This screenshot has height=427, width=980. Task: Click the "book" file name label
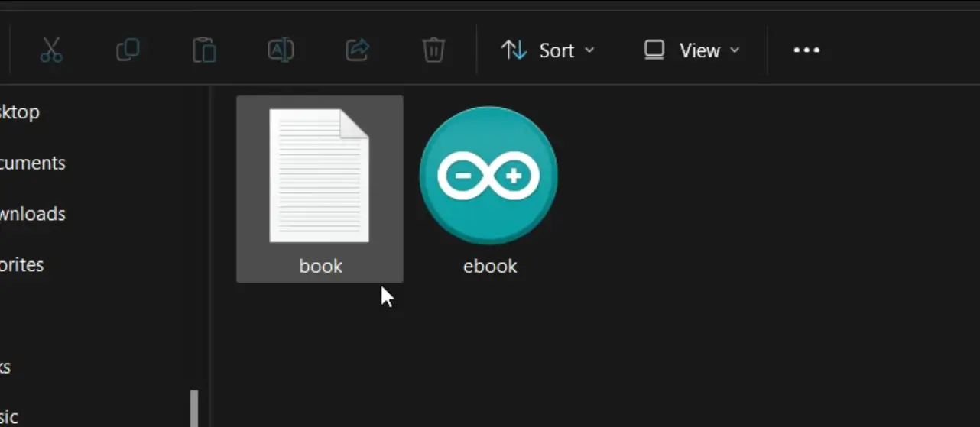point(320,266)
